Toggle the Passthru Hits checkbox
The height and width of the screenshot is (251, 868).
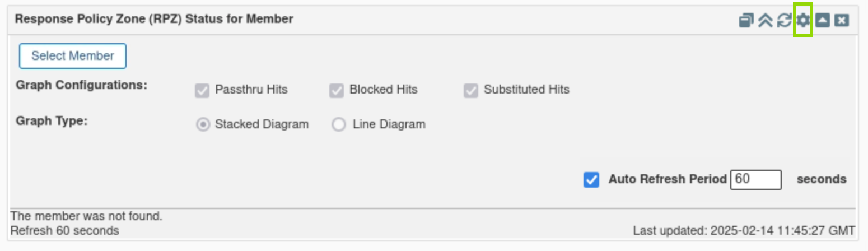pyautogui.click(x=202, y=91)
